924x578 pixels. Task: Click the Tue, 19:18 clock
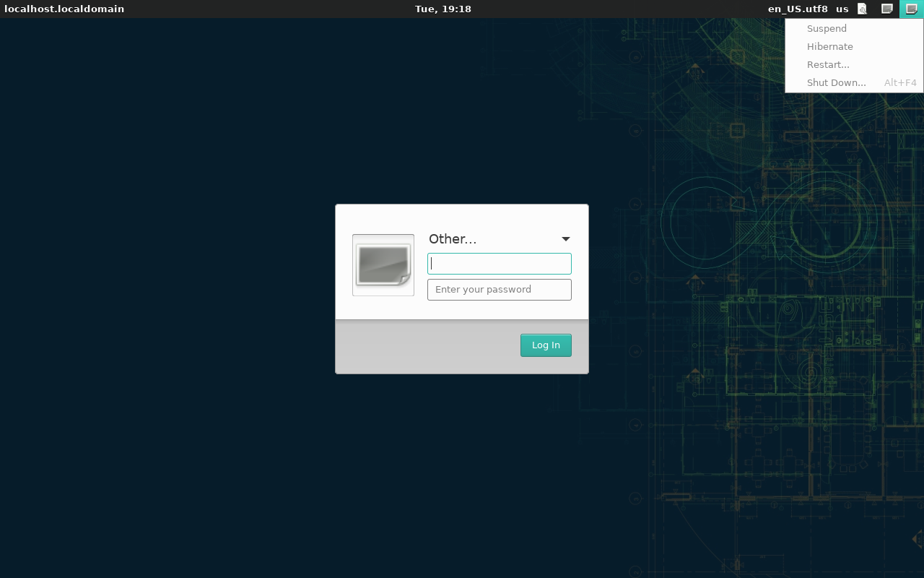pos(443,9)
